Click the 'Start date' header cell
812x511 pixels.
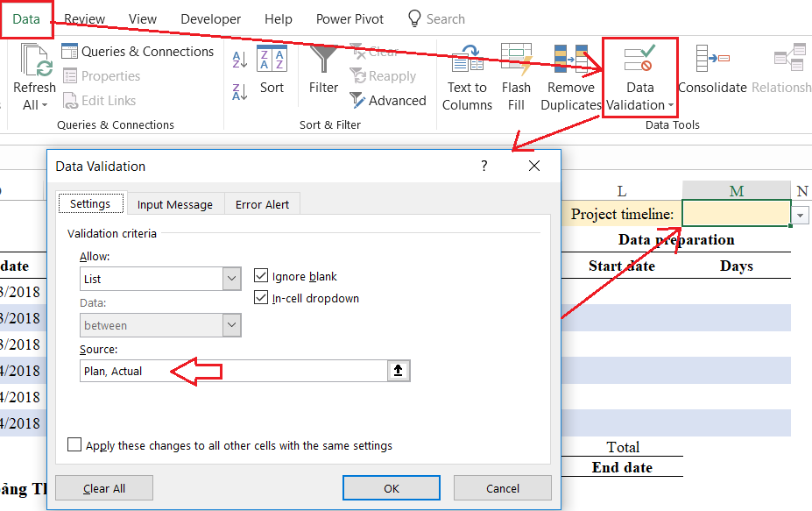click(622, 266)
